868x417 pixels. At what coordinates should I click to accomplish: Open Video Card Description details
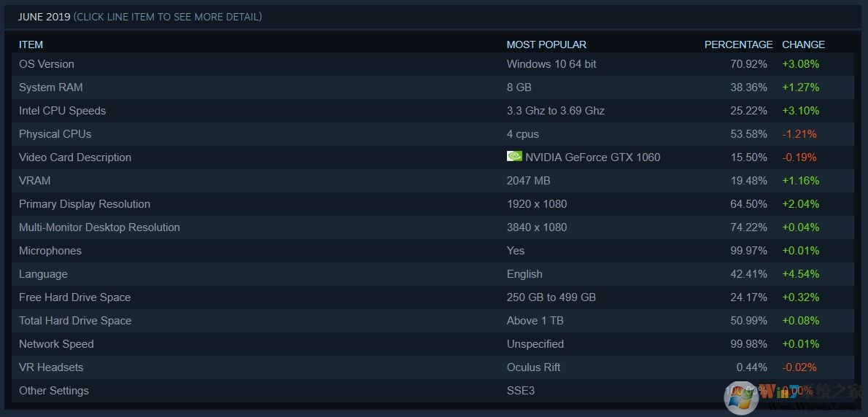[75, 157]
